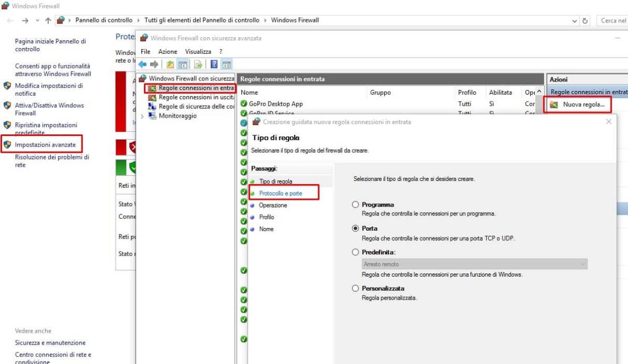The height and width of the screenshot is (364, 628).
Task: Select the Personalizzata rule type option
Action: tap(356, 288)
